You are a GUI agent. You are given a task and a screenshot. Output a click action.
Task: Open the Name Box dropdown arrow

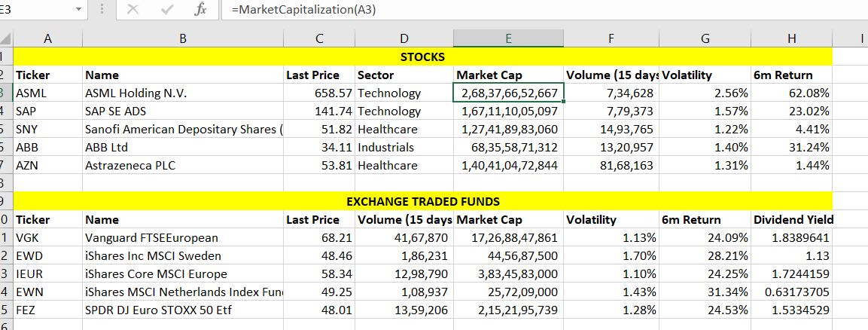coord(79,10)
